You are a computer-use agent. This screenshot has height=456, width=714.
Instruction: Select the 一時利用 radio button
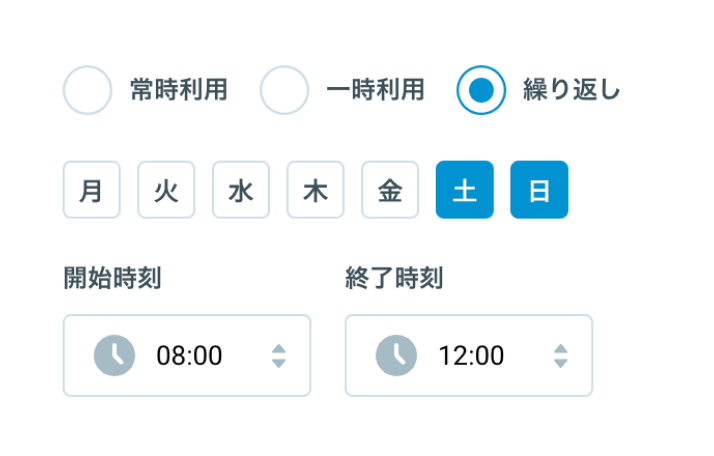point(284,90)
